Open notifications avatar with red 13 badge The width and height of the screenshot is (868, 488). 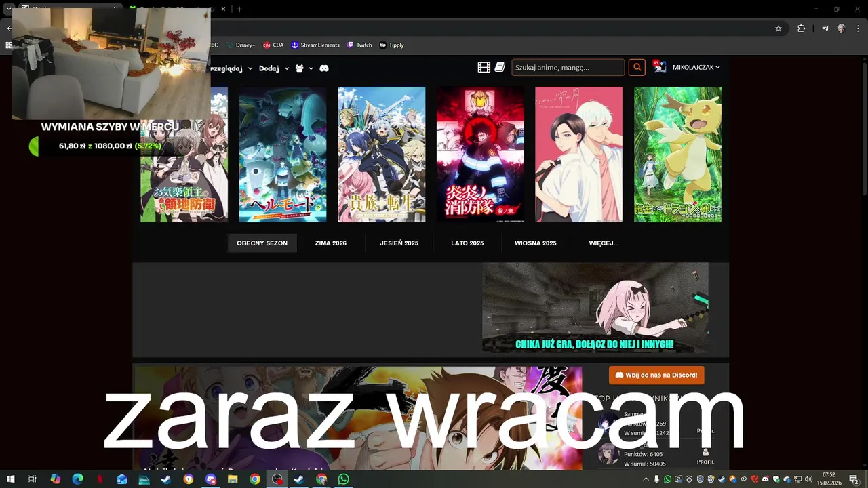660,66
